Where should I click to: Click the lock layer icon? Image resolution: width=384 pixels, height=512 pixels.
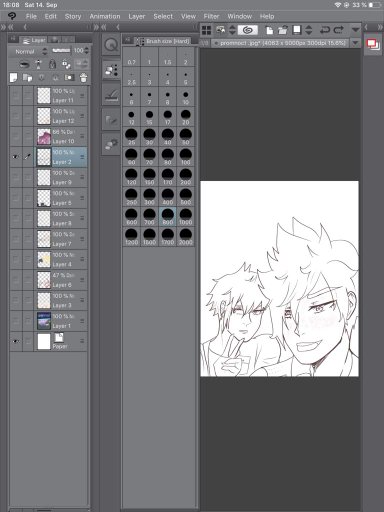click(x=52, y=64)
